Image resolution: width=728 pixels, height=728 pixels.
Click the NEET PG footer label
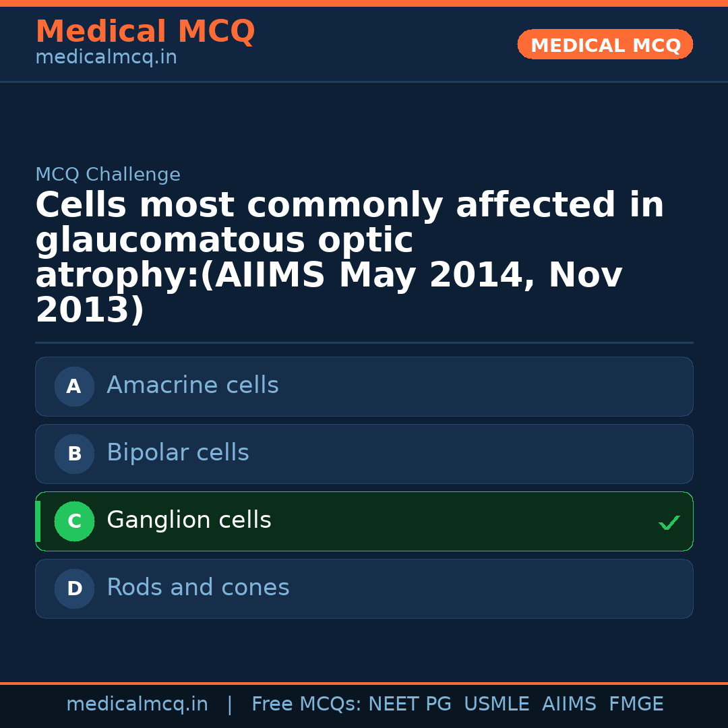point(410,704)
